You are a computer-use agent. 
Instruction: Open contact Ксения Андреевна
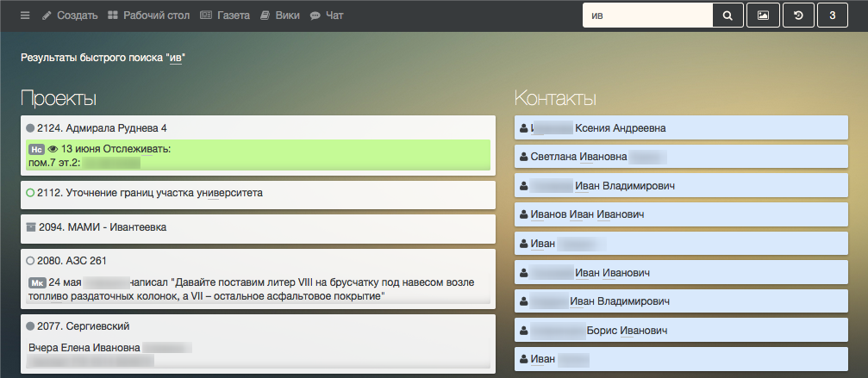(681, 128)
